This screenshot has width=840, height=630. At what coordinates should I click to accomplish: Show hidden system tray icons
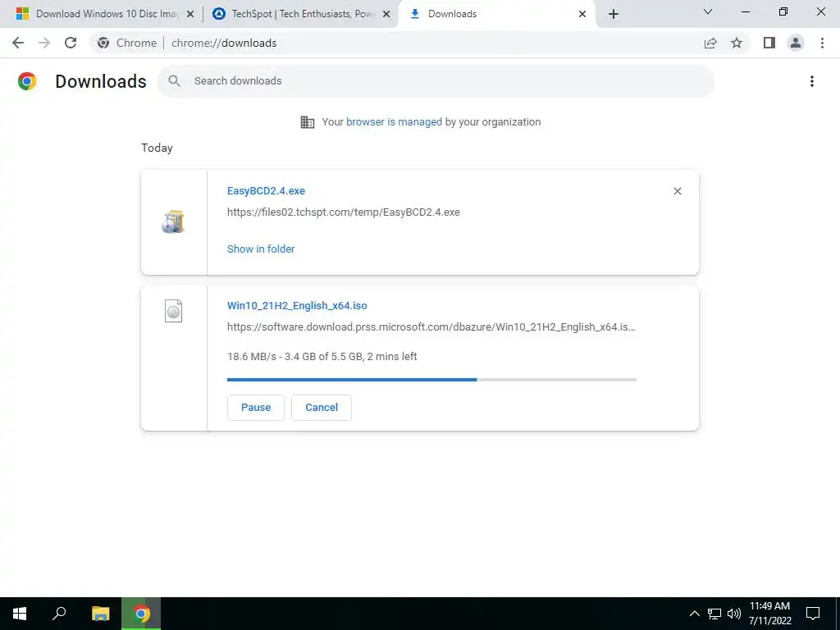694,614
